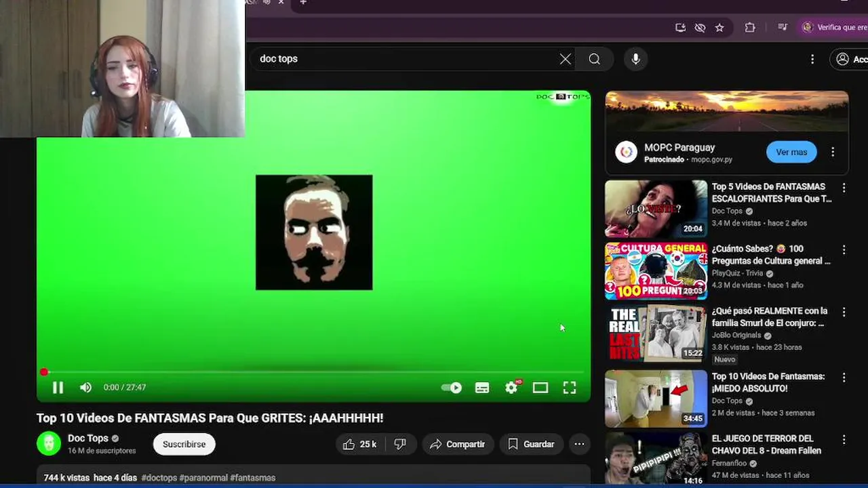Open menu for '¿Cuánto Sabes?' video
Viewport: 868px width, 488px height.
coord(844,250)
